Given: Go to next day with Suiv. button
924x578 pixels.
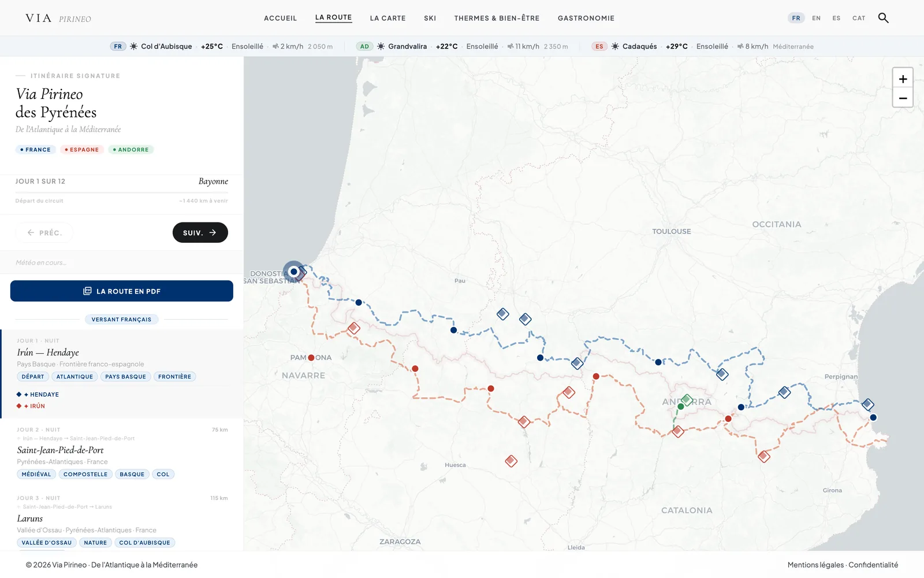Looking at the screenshot, I should coord(200,232).
